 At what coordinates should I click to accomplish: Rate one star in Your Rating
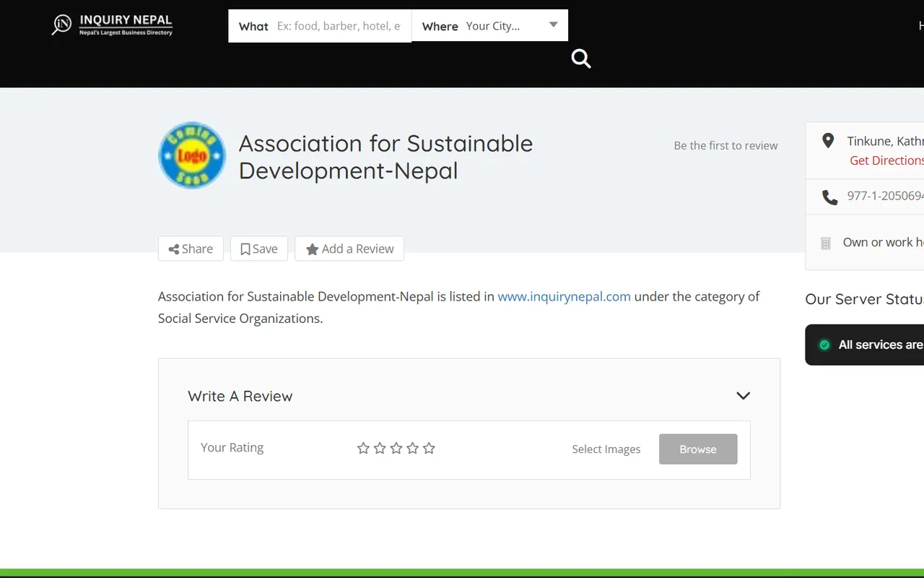pyautogui.click(x=363, y=448)
